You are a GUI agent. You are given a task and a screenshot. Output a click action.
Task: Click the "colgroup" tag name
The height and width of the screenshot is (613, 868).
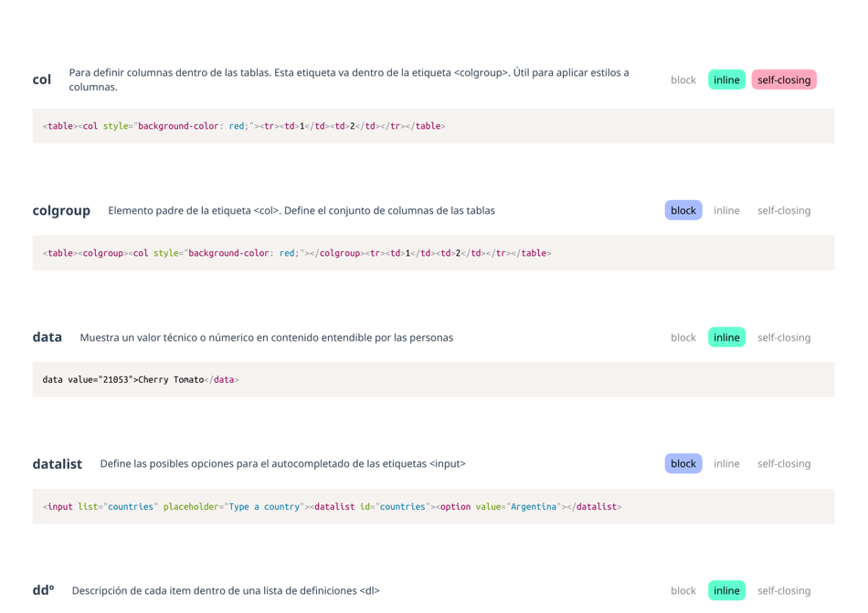[61, 210]
